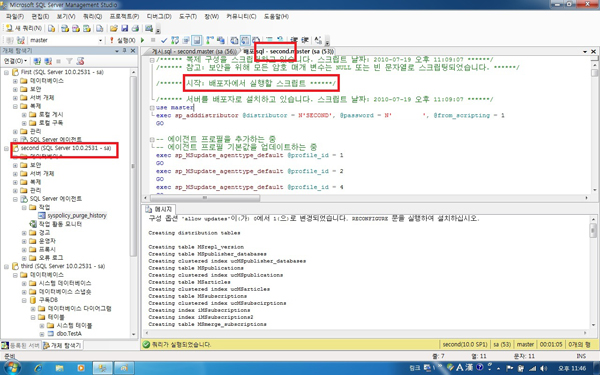Viewport: 600px width, 375px height.
Task: Toggle Results to Grid toolbar icon
Action: pyautogui.click(x=245, y=40)
